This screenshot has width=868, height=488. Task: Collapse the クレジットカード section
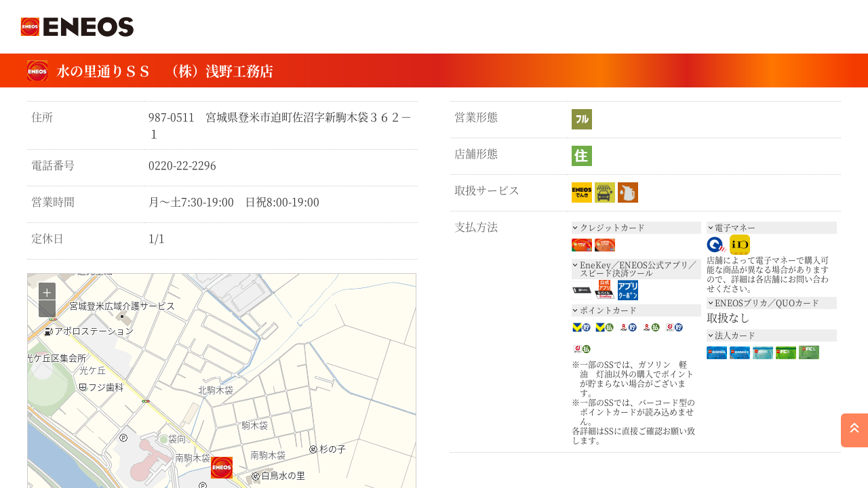pos(635,228)
